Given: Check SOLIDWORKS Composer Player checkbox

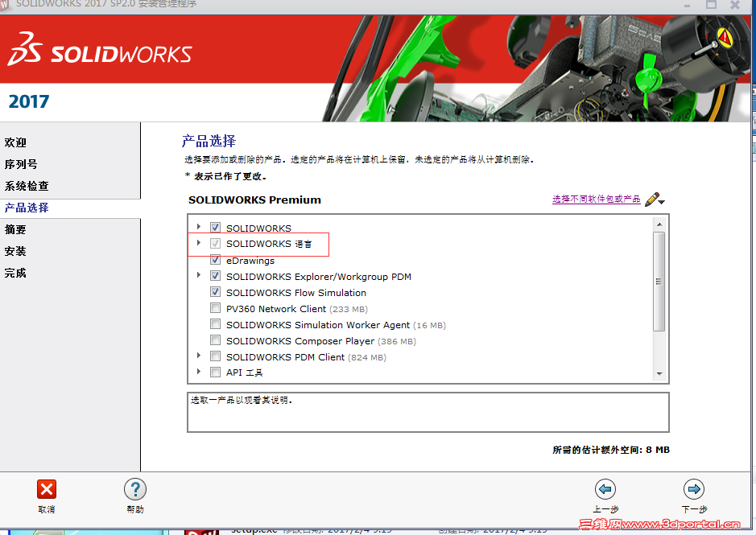Looking at the screenshot, I should tap(215, 340).
